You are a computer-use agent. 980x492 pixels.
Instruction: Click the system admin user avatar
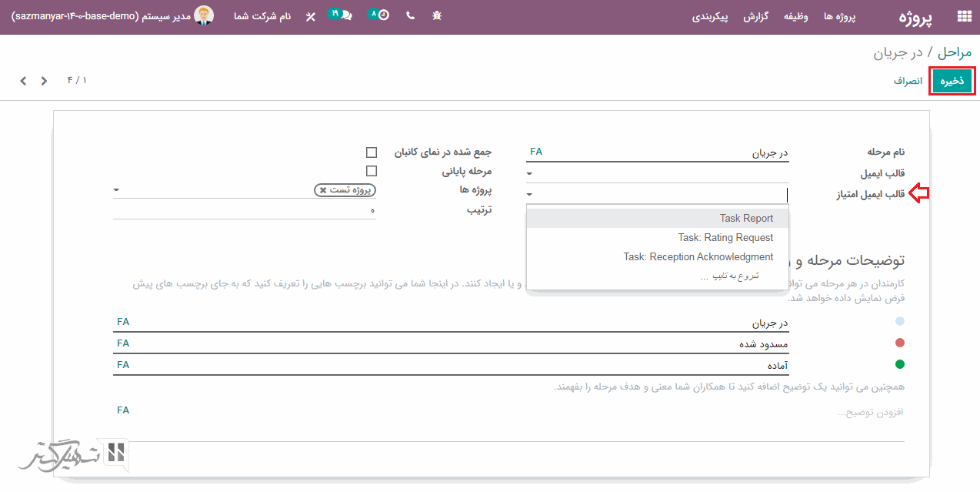pyautogui.click(x=204, y=15)
